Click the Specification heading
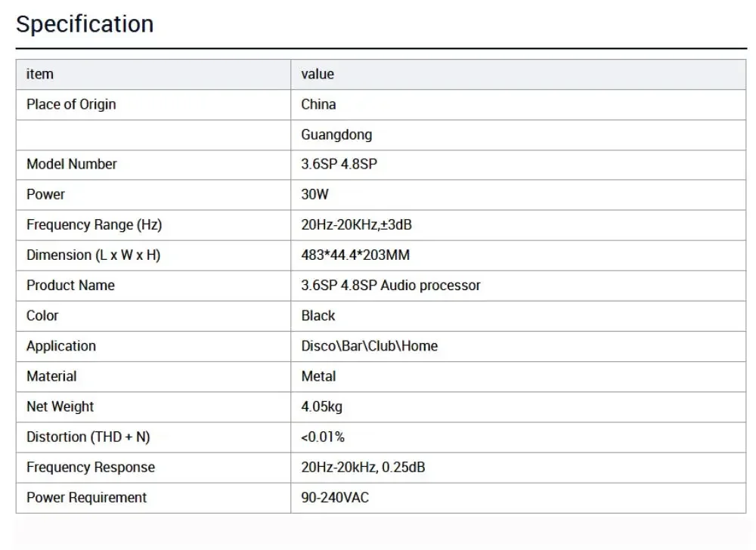 (85, 24)
